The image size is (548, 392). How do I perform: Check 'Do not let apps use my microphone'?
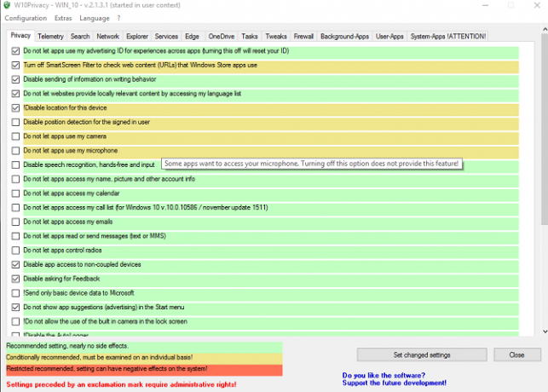pos(15,151)
